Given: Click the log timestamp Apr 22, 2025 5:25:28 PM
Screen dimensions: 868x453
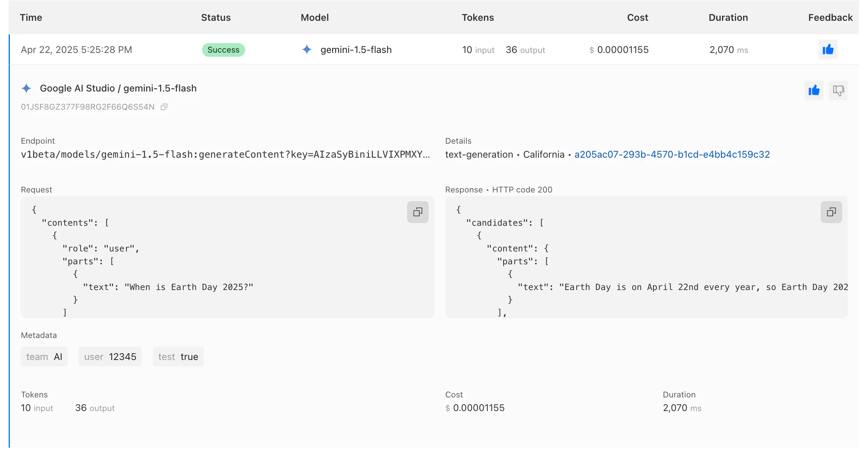Looking at the screenshot, I should [76, 50].
